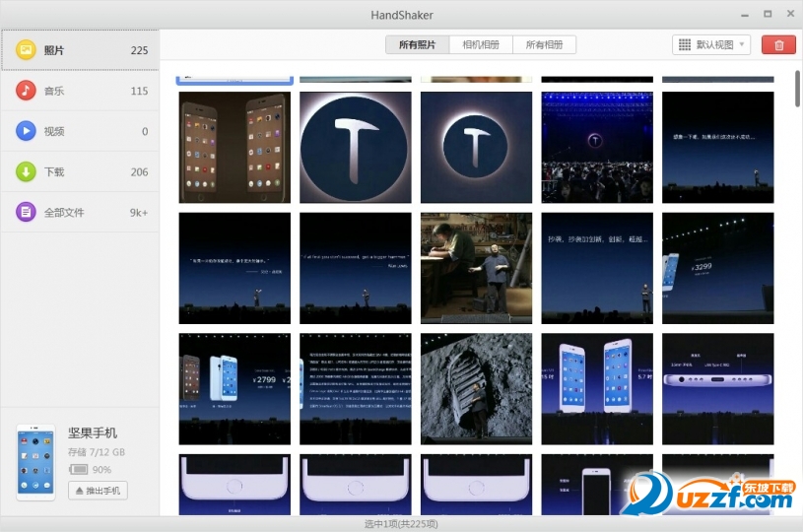Click the storage 7/12 GB text
The height and width of the screenshot is (532, 803).
[x=97, y=452]
